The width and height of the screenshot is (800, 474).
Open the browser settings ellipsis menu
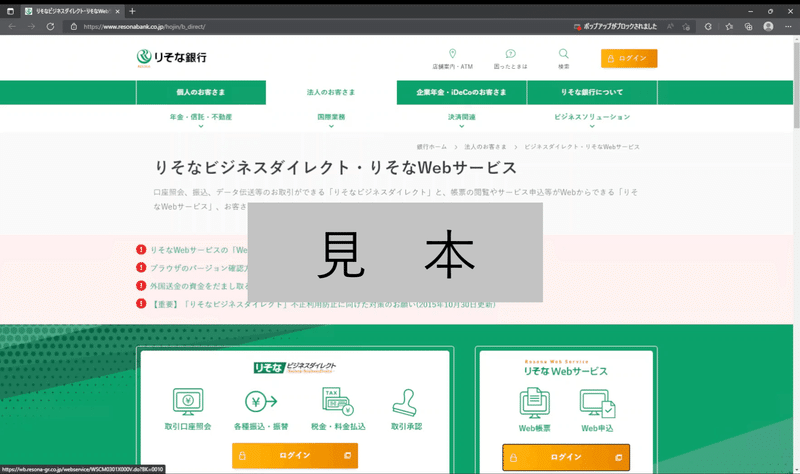click(788, 27)
